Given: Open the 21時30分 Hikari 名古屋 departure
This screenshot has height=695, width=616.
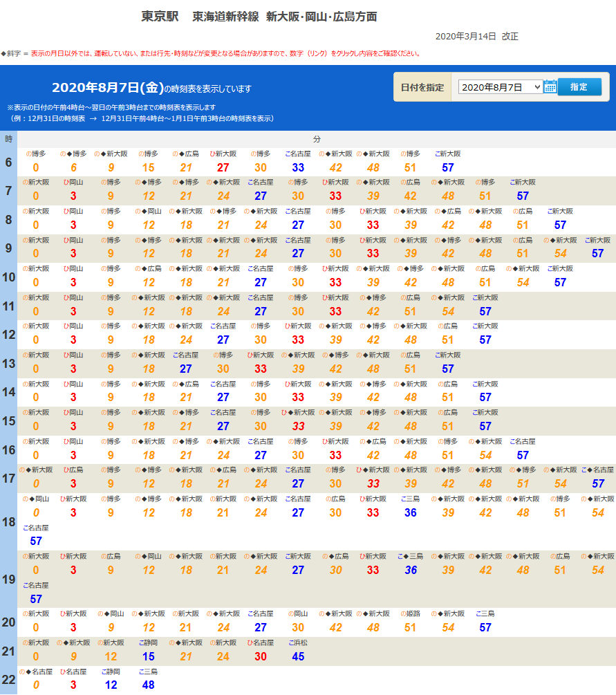Looking at the screenshot, I should point(261,656).
